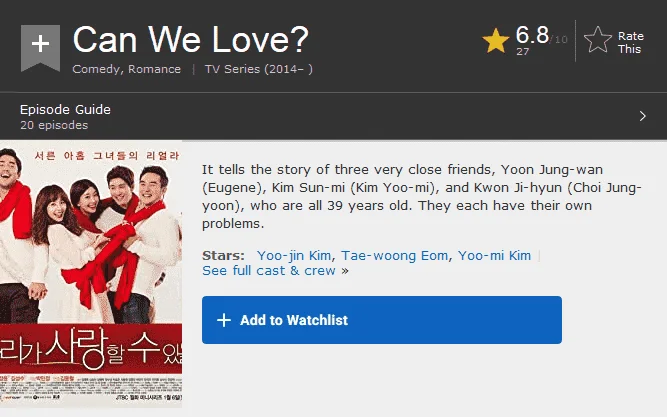Open Yoo-mi Kim's actor page
The width and height of the screenshot is (667, 417).
pyautogui.click(x=494, y=255)
